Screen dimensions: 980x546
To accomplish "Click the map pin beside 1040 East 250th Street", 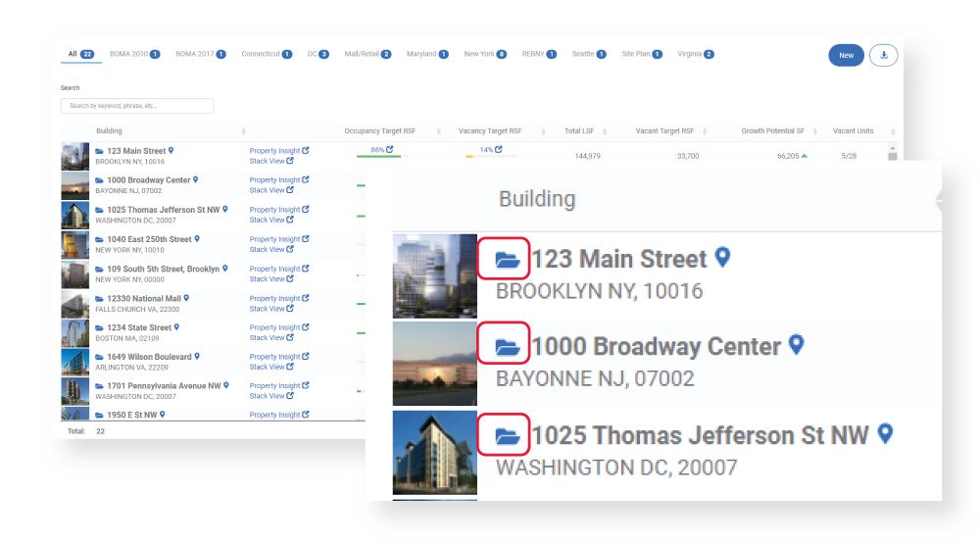I will 197,239.
